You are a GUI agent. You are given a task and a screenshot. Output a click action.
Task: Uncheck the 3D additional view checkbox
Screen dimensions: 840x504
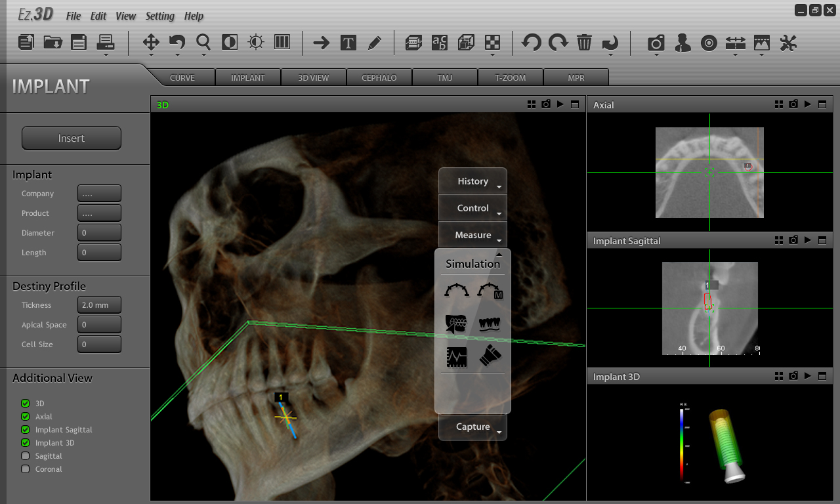(x=26, y=404)
